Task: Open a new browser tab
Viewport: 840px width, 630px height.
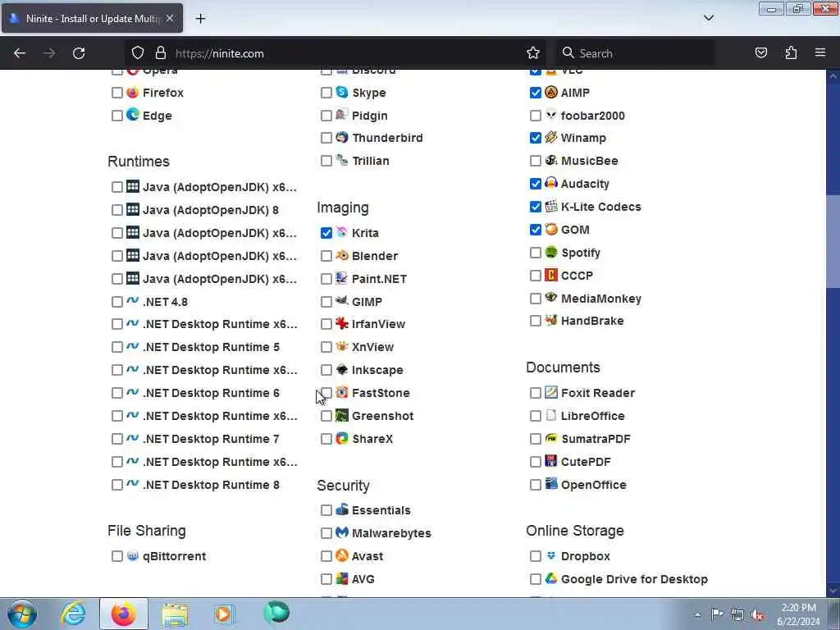Action: point(200,19)
